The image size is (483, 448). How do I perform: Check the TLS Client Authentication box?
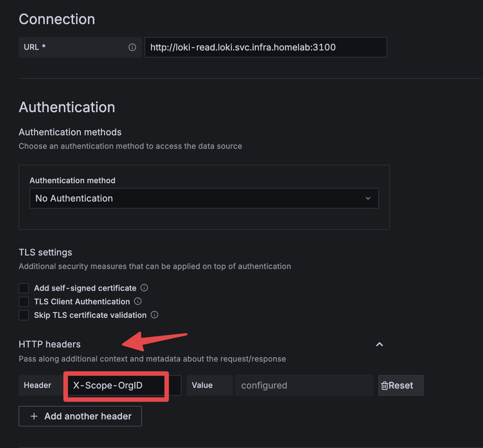24,301
